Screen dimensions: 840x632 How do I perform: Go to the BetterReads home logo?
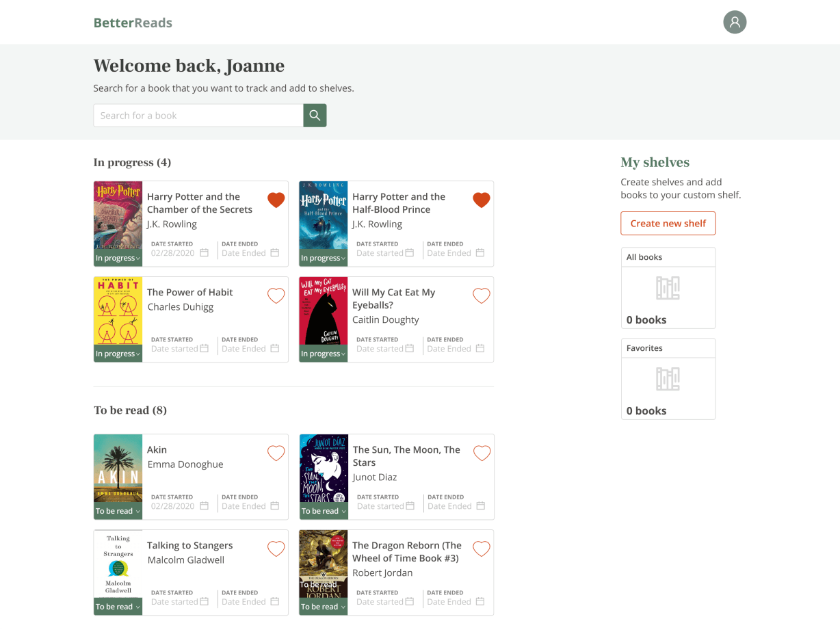[x=133, y=23]
